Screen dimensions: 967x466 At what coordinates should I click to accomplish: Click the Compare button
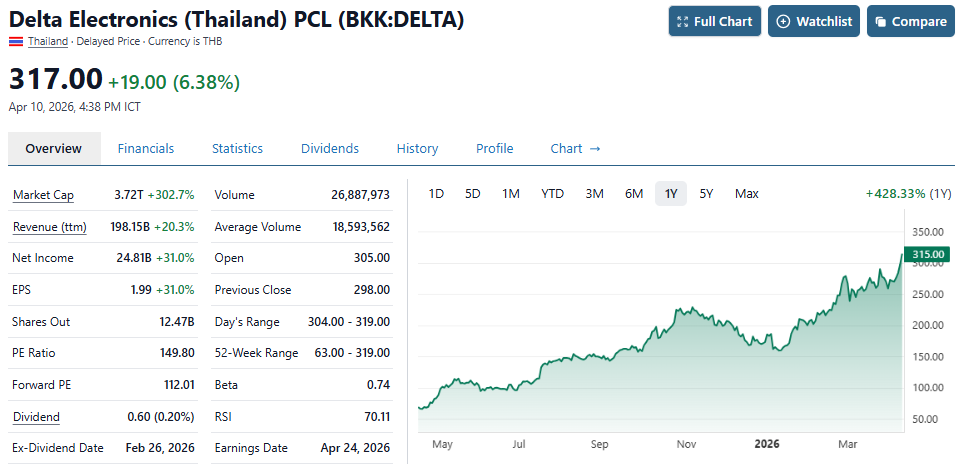click(910, 22)
